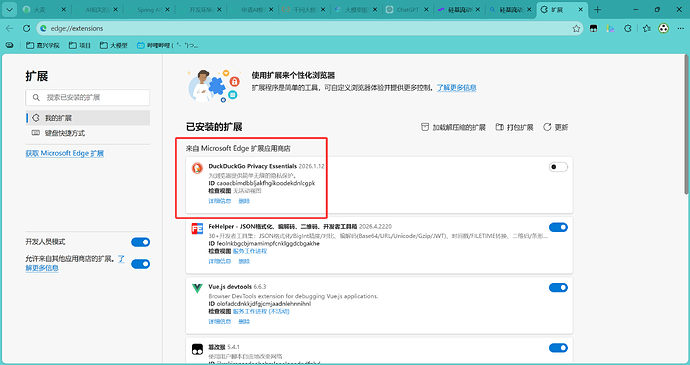
Task: Disable the Vue.js devtools toggle
Action: 558,288
